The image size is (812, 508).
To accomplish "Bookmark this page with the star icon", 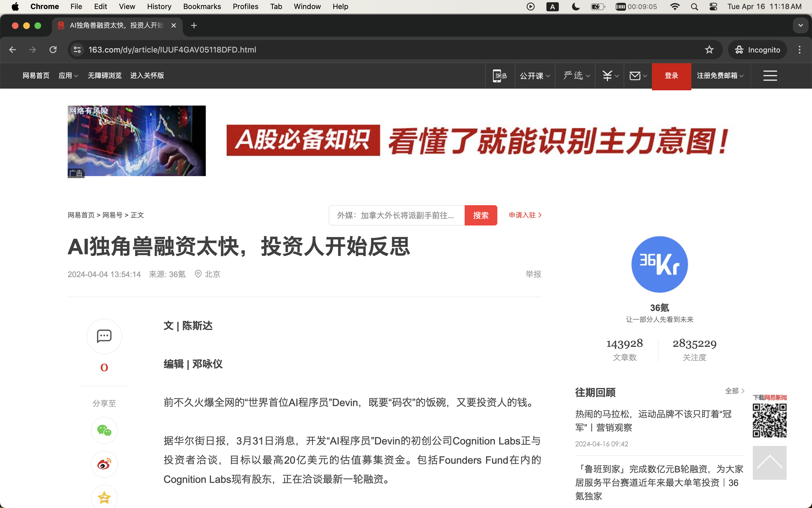I will [709, 50].
